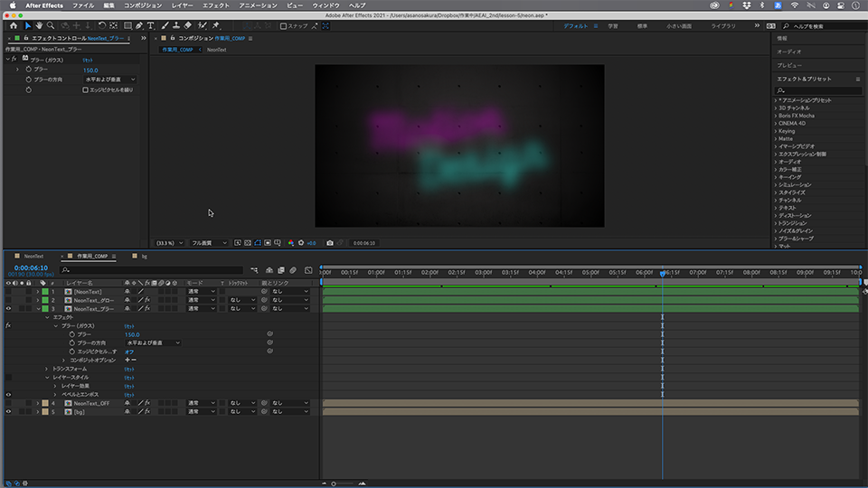
Task: Go to the Home screen icon
Action: [x=14, y=25]
